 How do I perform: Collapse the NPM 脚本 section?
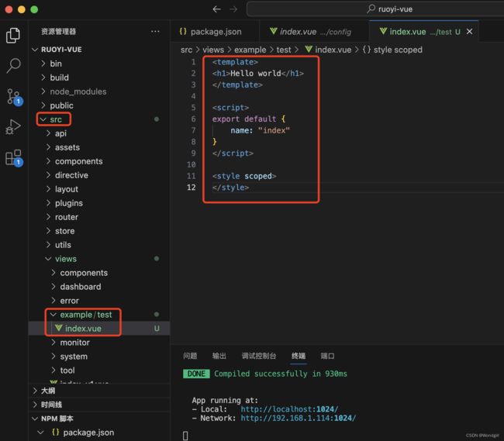(99, 419)
